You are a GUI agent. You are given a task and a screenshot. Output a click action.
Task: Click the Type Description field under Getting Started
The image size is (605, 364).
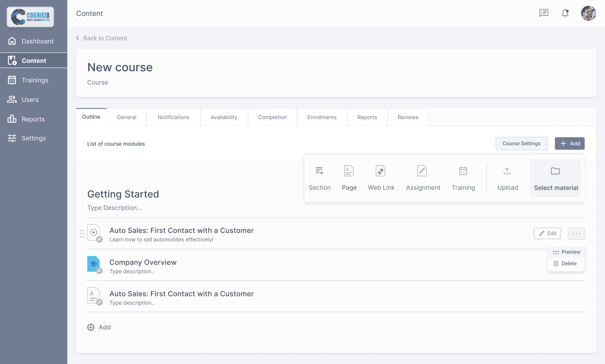[x=115, y=208]
